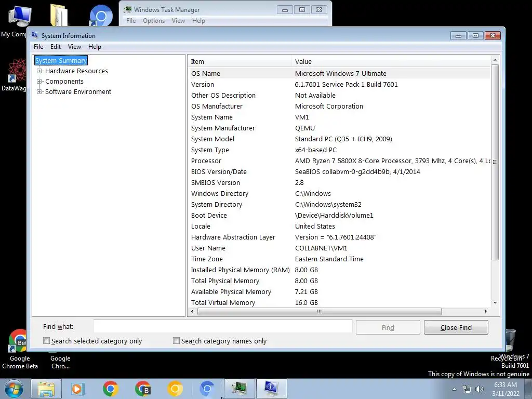The width and height of the screenshot is (532, 399).
Task: Select the BIOS Version/Date row
Action: tap(340, 171)
